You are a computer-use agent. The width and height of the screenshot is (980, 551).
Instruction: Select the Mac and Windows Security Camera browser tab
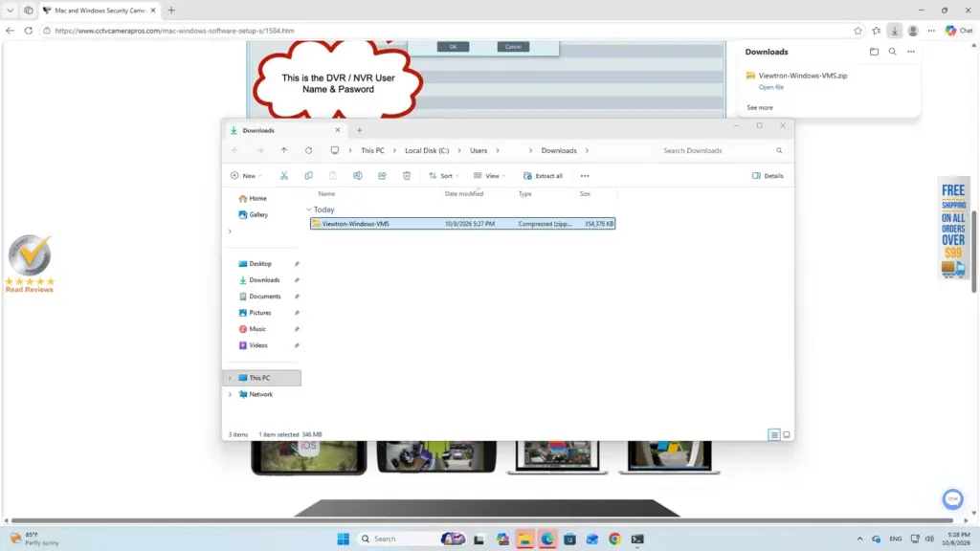(x=99, y=10)
